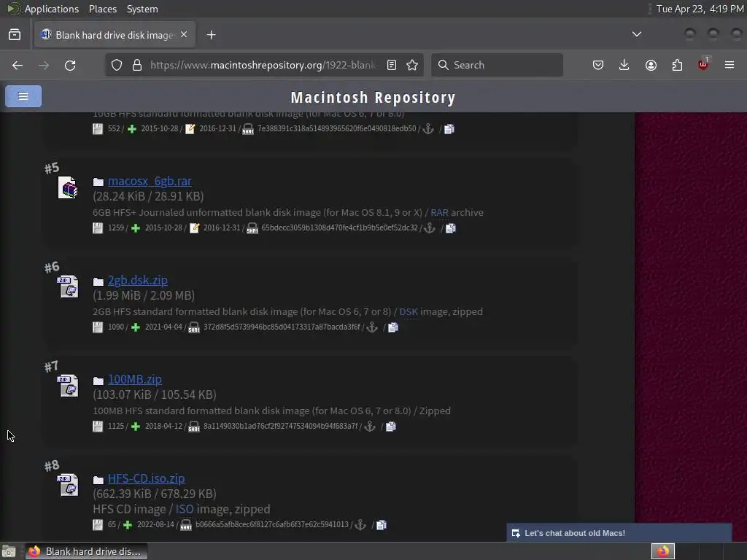Click the RAR archive icon for #5
The image size is (747, 560).
click(x=68, y=187)
